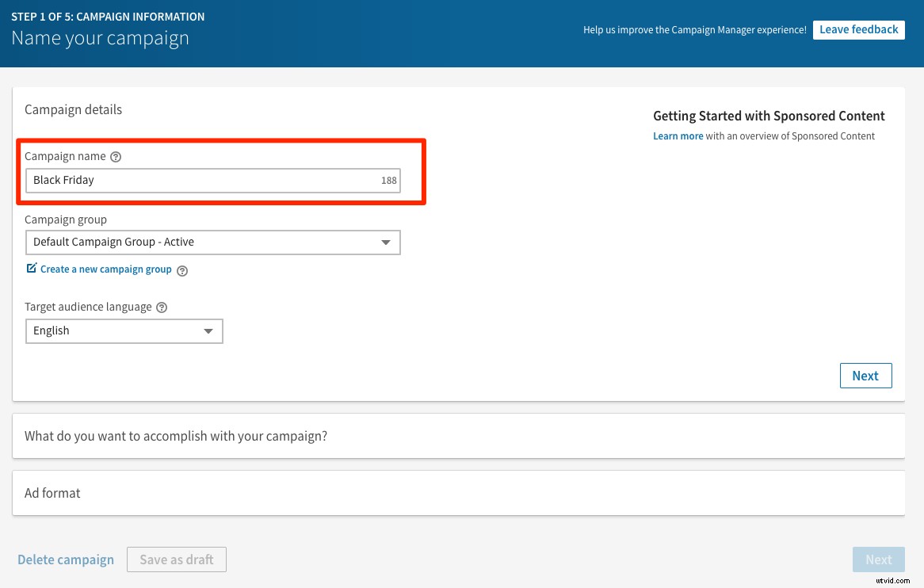Open the Campaign name help tooltip
This screenshot has width=924, height=588.
pos(116,156)
